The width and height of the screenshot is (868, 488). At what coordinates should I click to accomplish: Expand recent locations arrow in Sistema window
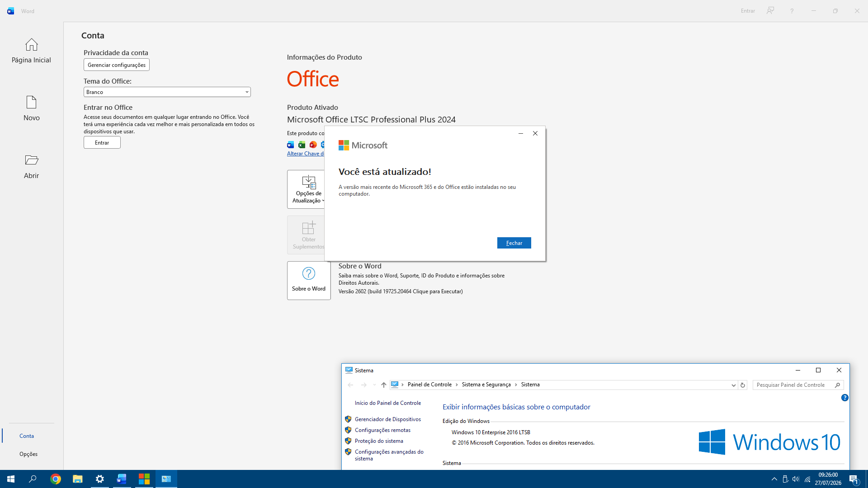374,385
